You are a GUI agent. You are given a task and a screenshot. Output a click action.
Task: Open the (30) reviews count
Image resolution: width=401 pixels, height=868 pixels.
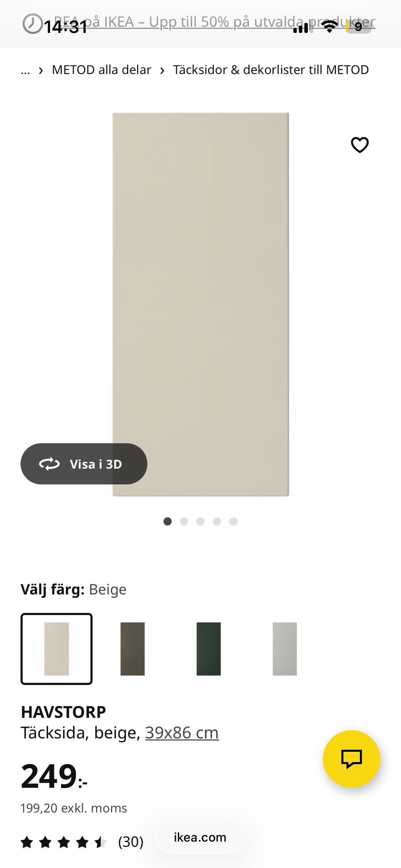click(x=131, y=842)
